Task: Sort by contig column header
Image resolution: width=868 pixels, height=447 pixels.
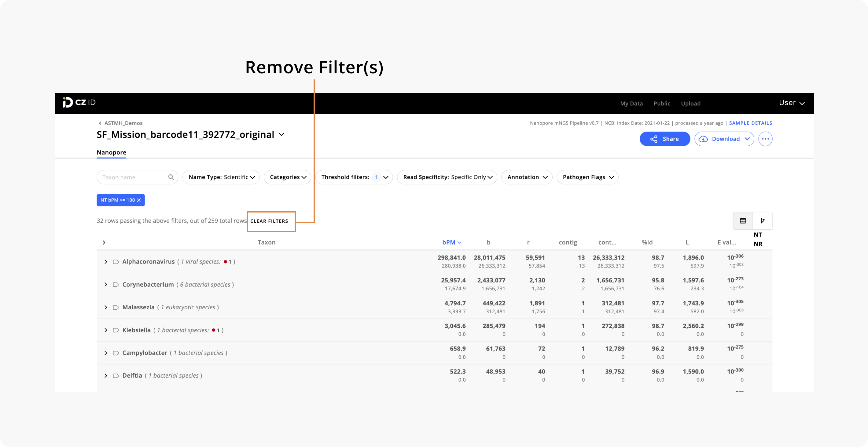Action: click(x=568, y=242)
